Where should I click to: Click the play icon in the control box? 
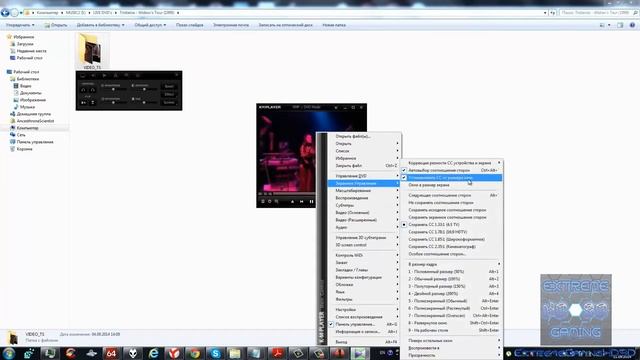[x=104, y=76]
